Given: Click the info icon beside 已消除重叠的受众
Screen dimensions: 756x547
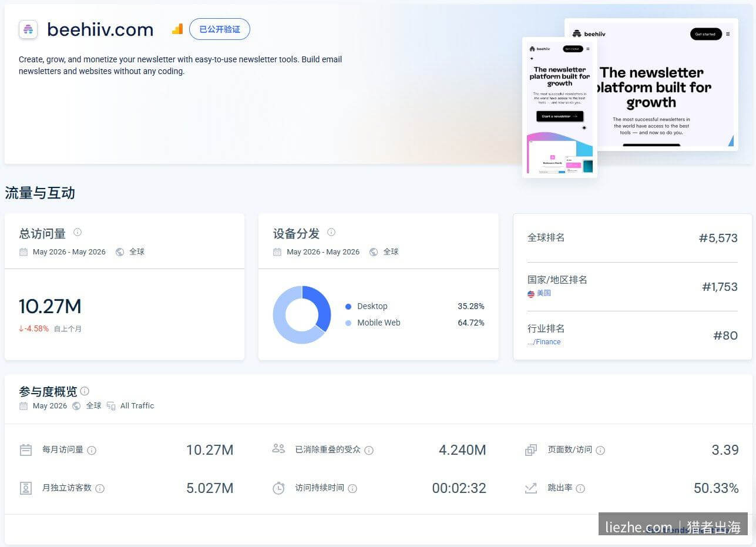Looking at the screenshot, I should pos(369,451).
